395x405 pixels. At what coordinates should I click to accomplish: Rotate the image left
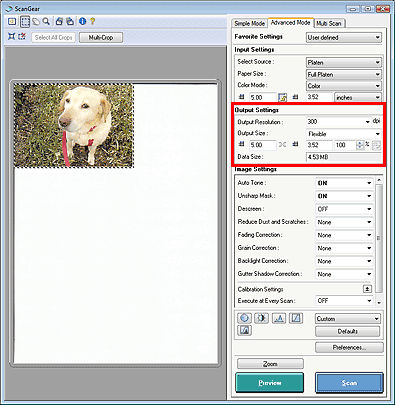pos(59,22)
